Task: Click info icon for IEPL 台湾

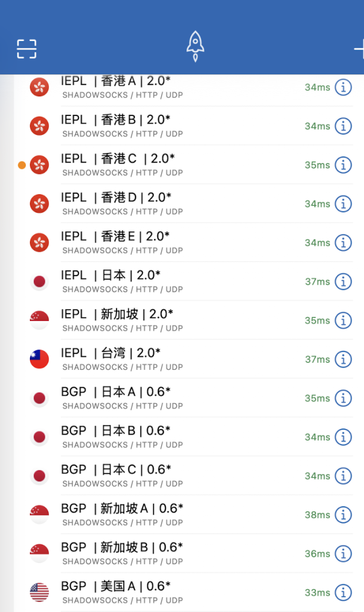Action: tap(343, 359)
